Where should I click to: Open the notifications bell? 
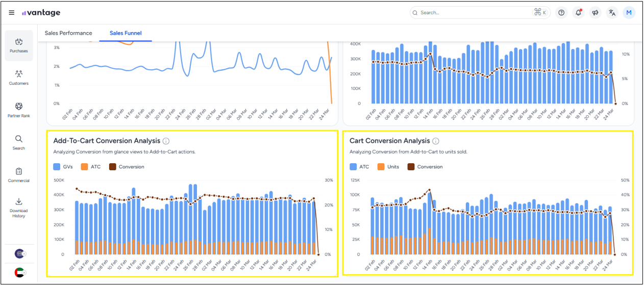pos(578,13)
